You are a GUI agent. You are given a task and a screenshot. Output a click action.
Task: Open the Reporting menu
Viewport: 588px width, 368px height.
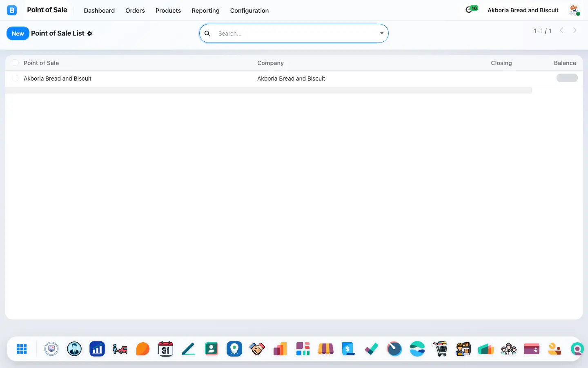click(205, 11)
